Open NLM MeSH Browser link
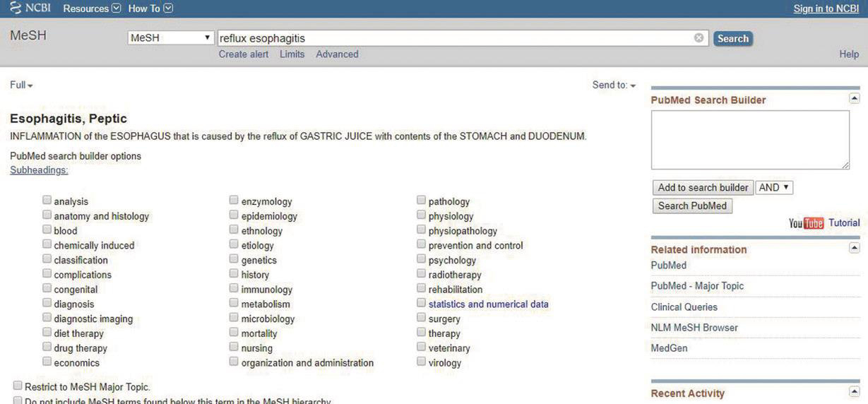This screenshot has height=404, width=868. 694,328
